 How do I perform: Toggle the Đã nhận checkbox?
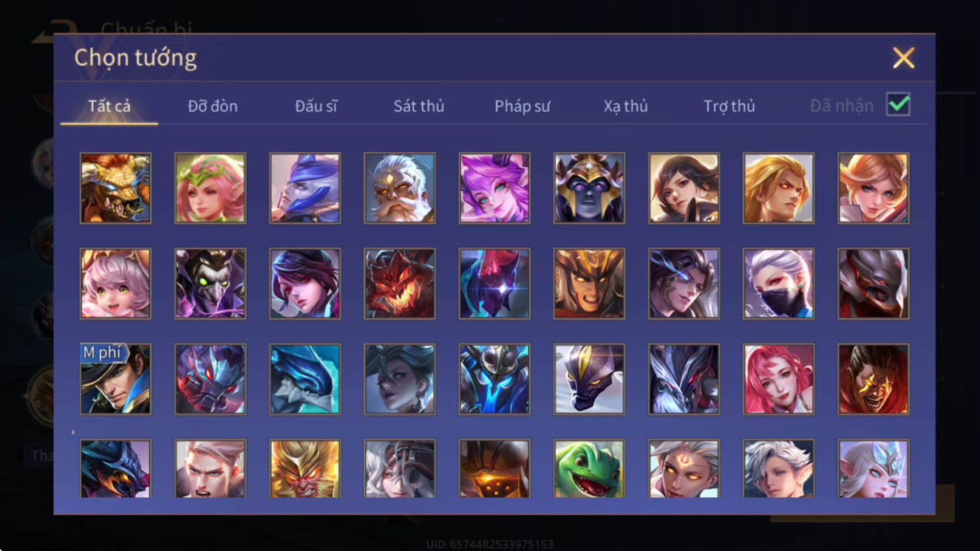(898, 105)
